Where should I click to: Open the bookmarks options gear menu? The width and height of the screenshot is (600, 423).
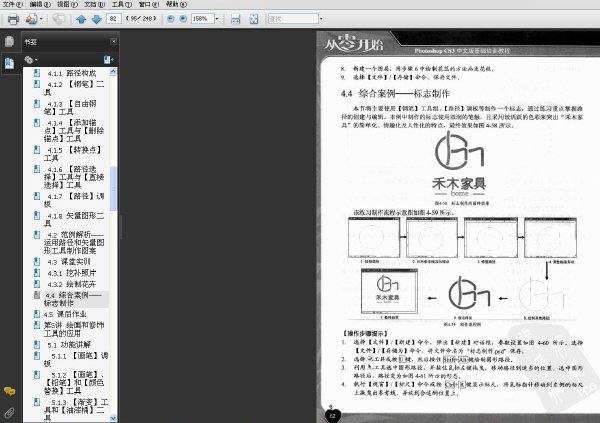click(31, 60)
